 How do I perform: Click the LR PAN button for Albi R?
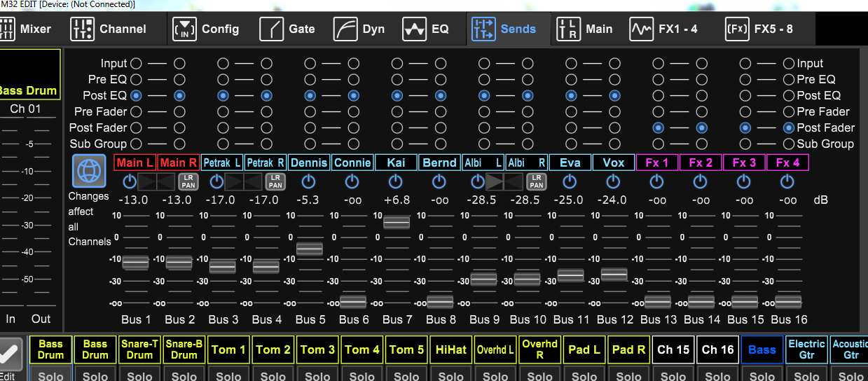click(x=537, y=182)
